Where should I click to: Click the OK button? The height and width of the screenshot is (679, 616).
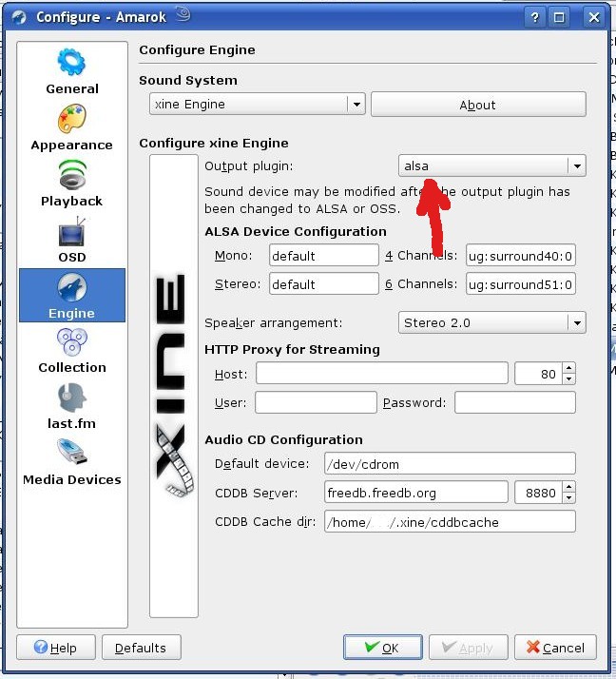(x=383, y=648)
